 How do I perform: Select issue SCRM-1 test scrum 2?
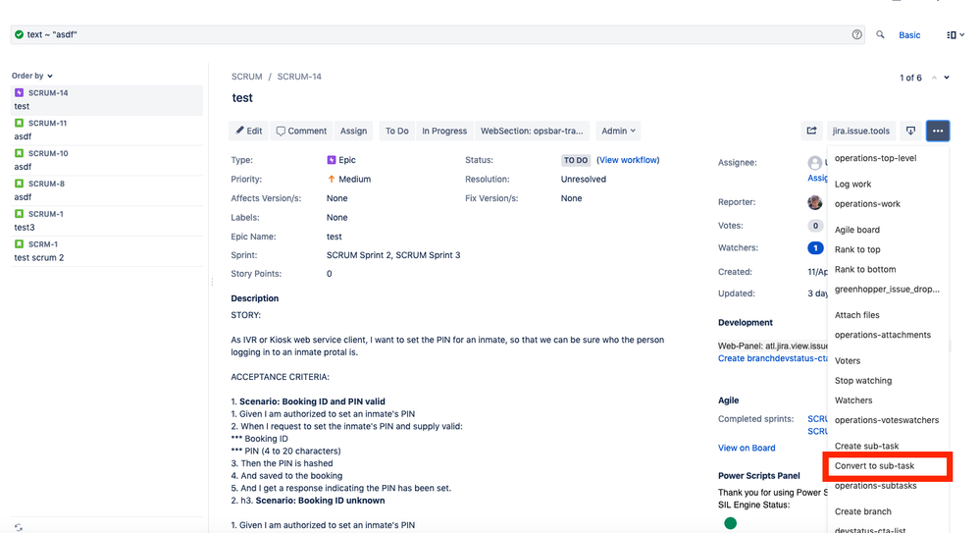107,251
